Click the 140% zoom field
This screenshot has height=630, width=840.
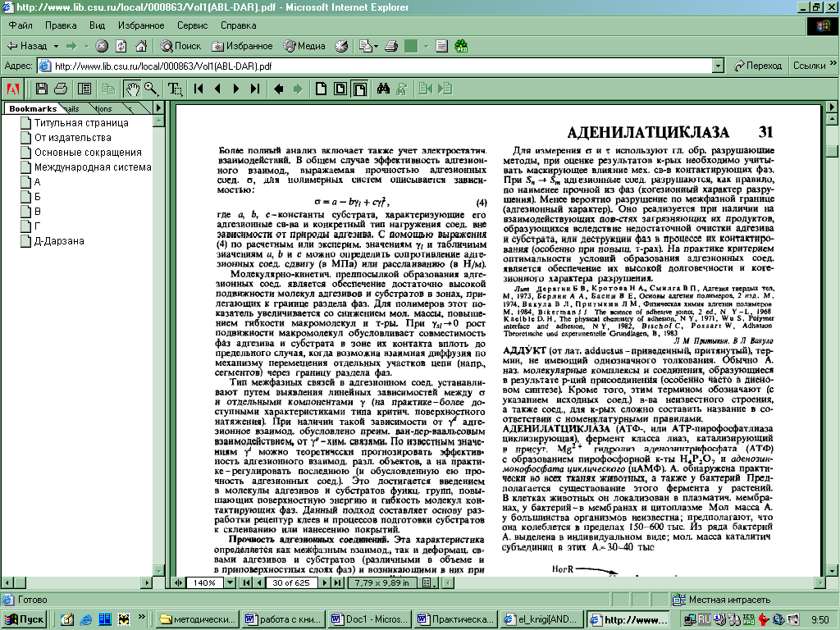[204, 583]
